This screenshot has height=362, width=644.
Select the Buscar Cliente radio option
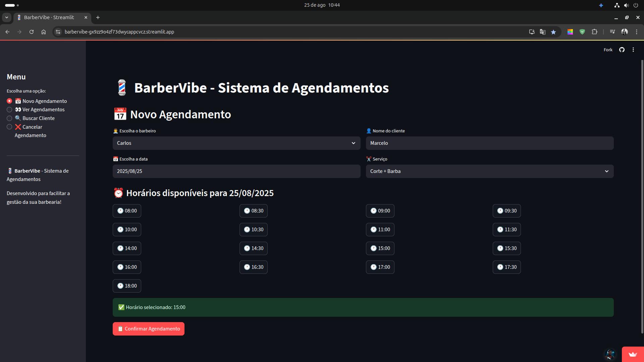[9, 118]
